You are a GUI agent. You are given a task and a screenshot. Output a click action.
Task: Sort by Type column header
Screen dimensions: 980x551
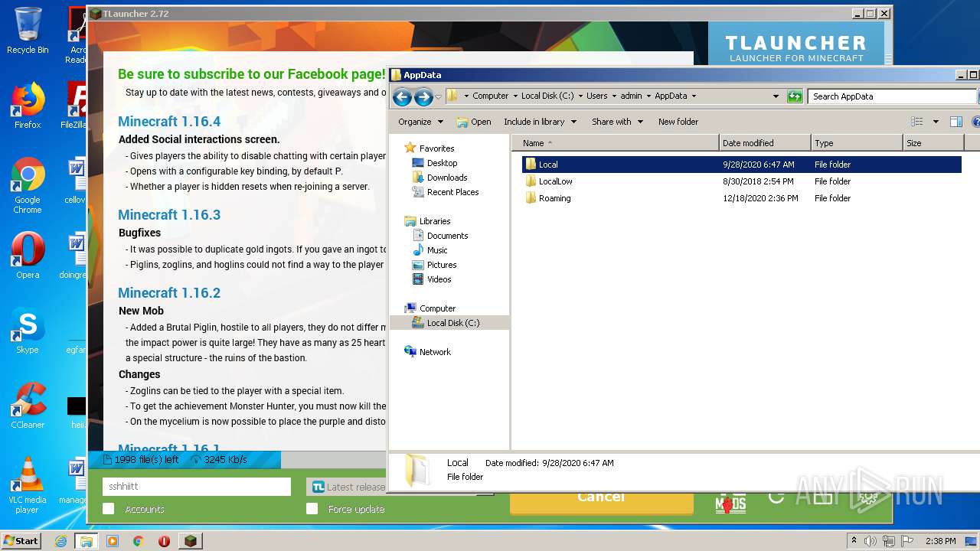pos(857,143)
